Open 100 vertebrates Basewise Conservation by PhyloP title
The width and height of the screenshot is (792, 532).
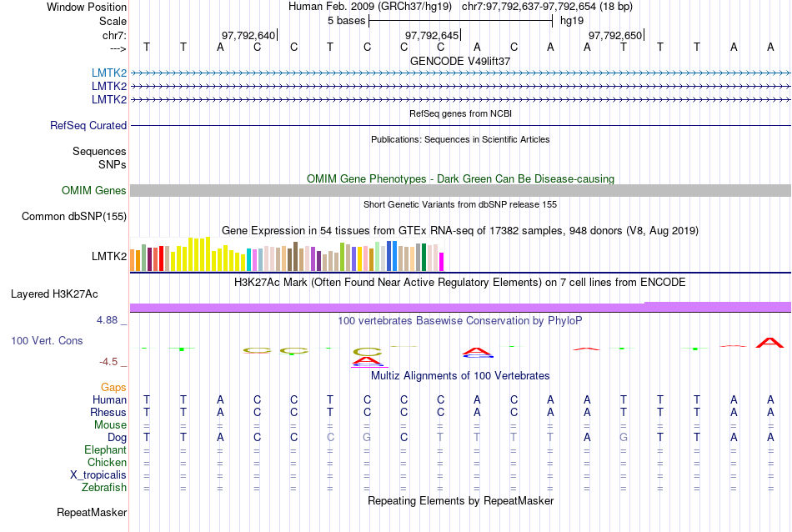tap(460, 321)
